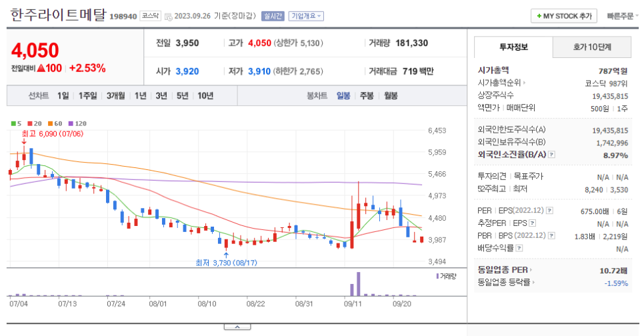Image resolution: width=644 pixels, height=336 pixels.
Task: Click the tallest volume bar near 09/11
Action: tap(359, 284)
